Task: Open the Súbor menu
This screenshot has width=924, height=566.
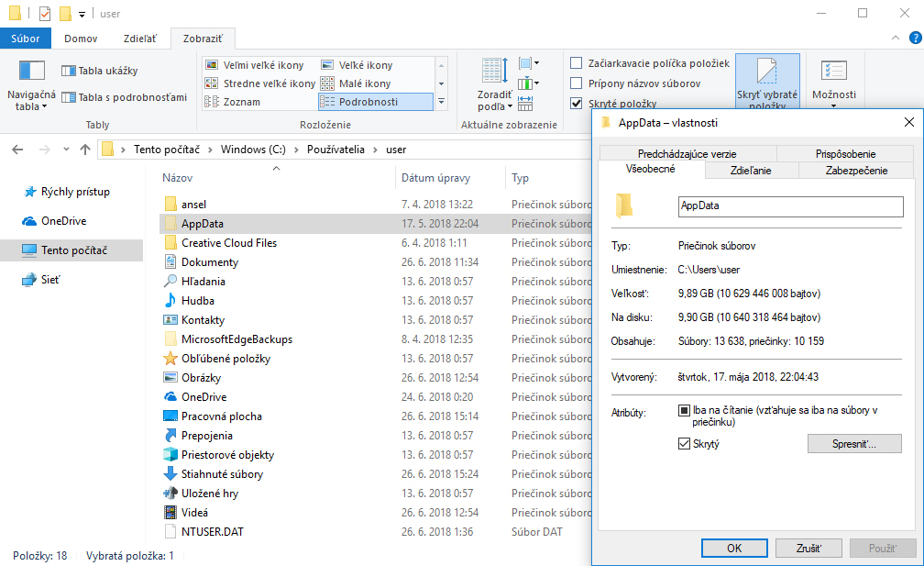Action: click(26, 39)
